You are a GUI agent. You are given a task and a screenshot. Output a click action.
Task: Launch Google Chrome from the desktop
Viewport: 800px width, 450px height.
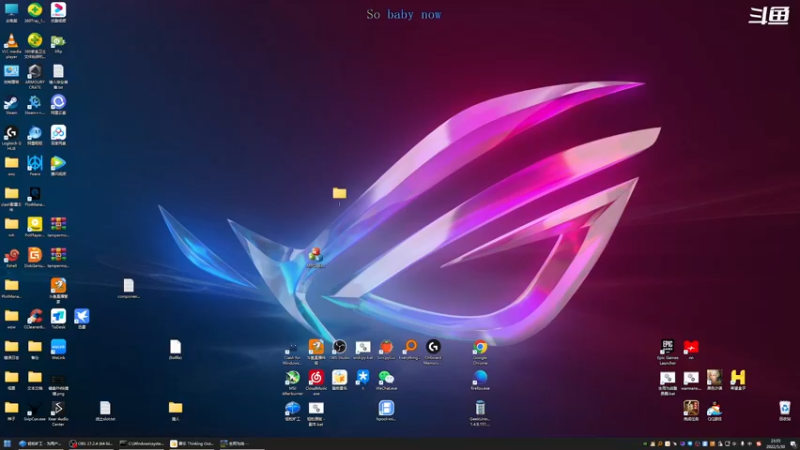[480, 352]
